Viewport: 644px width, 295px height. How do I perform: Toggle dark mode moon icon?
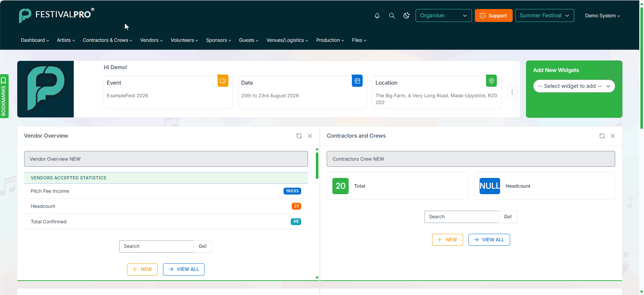click(x=407, y=15)
